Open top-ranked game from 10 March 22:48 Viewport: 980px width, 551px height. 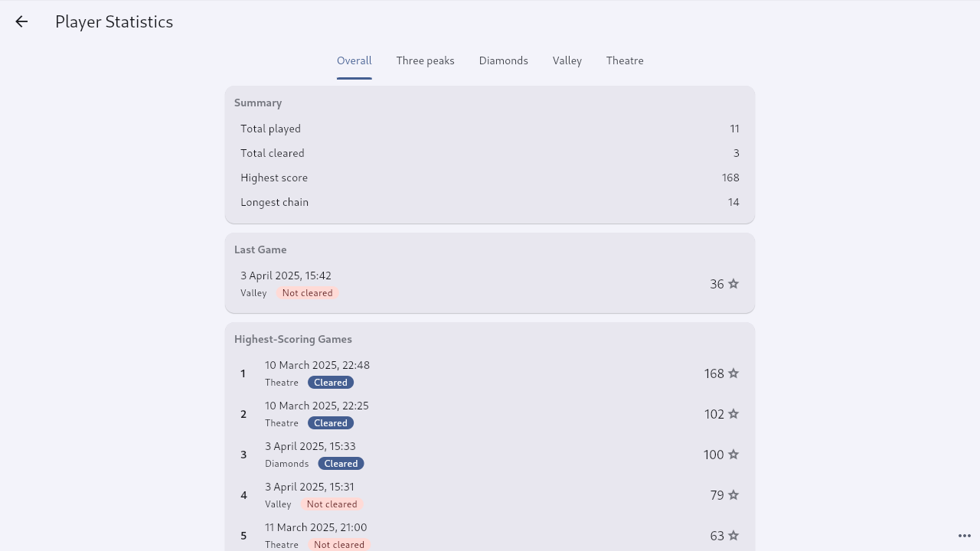(490, 373)
